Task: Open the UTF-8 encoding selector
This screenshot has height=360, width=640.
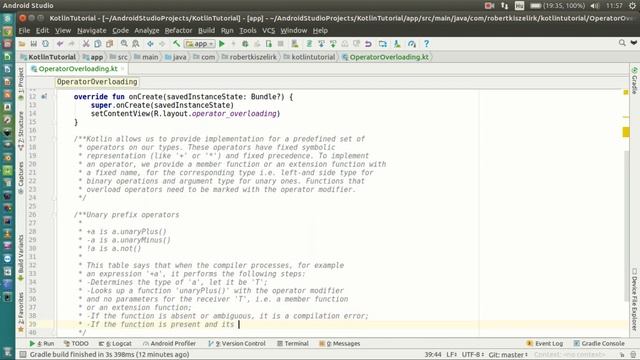Action: [x=473, y=354]
